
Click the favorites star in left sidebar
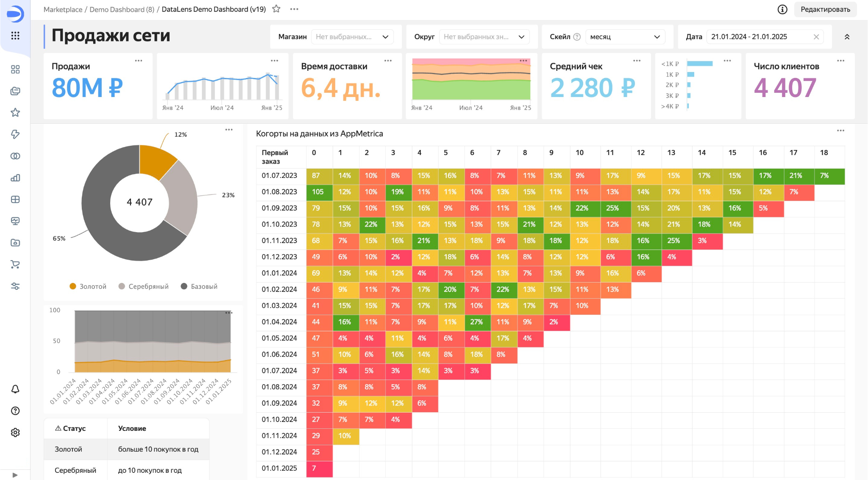coord(15,113)
